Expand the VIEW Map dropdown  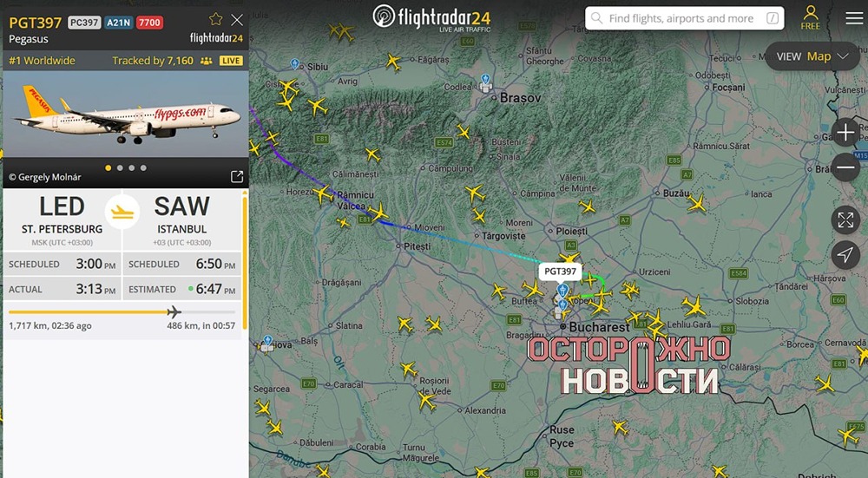coord(812,56)
